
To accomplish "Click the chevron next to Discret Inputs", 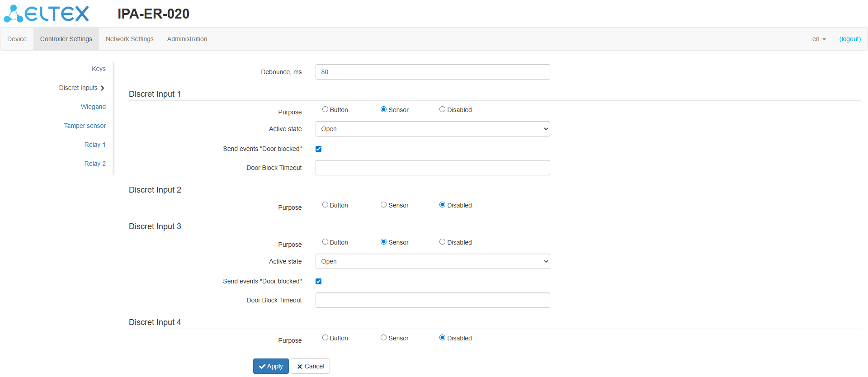I will (103, 88).
